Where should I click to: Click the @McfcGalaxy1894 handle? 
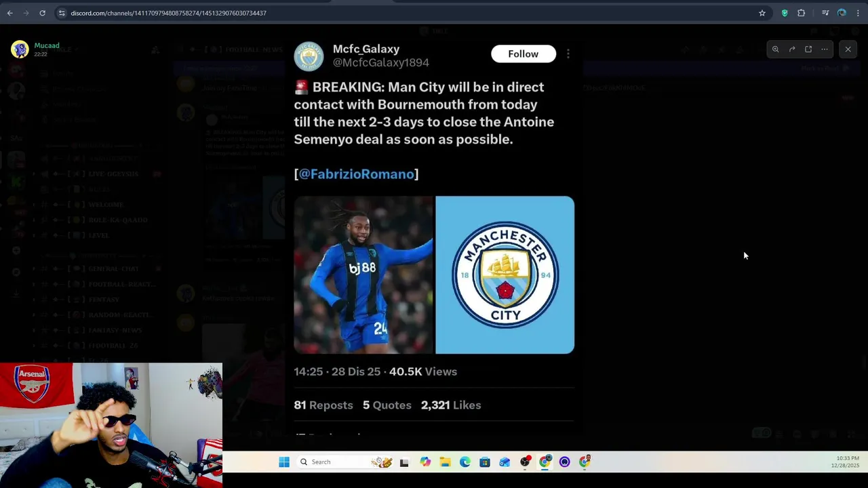click(x=381, y=62)
